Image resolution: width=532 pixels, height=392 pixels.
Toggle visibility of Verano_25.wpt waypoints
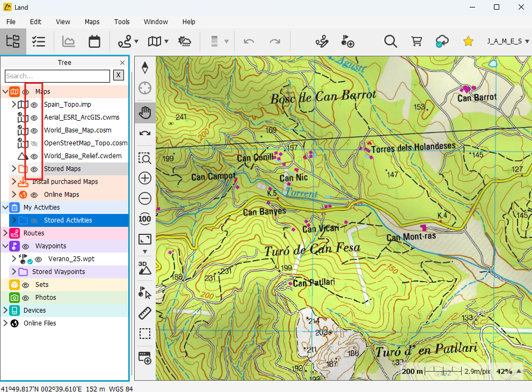coord(39,259)
